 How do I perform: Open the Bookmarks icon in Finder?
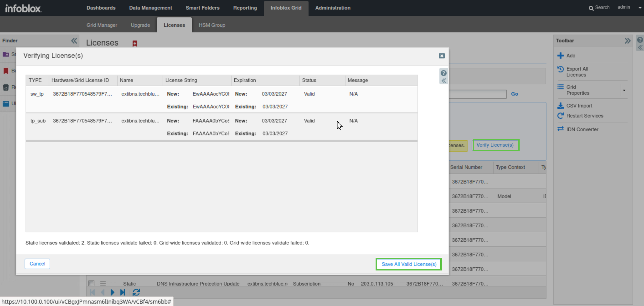pyautogui.click(x=6, y=71)
